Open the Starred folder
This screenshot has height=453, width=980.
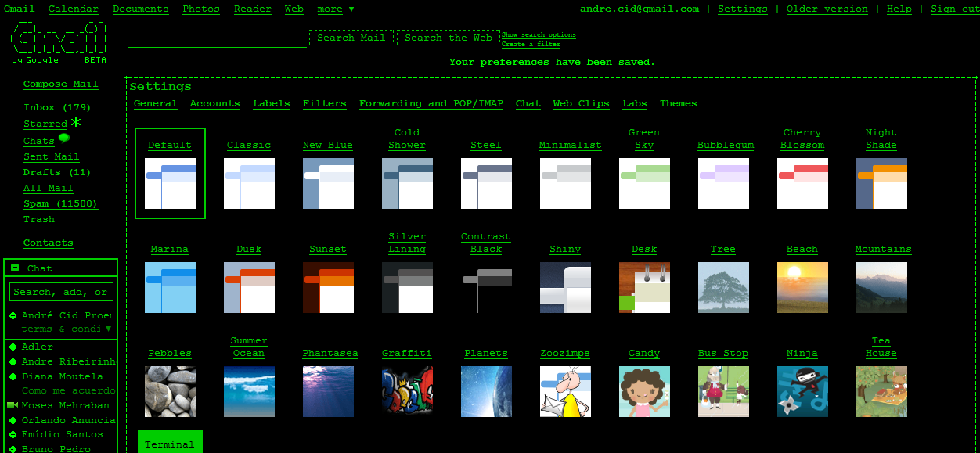coord(45,124)
